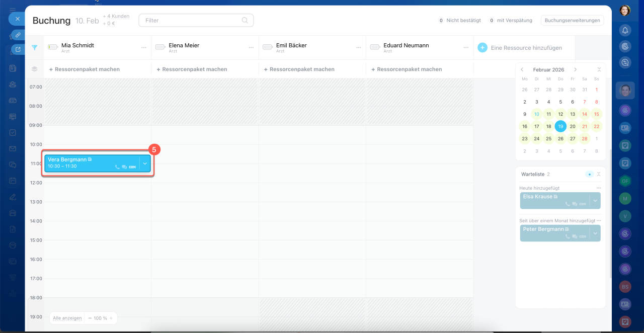This screenshot has height=333, width=644.
Task: Collapse the Warteliste panel
Action: (599, 174)
